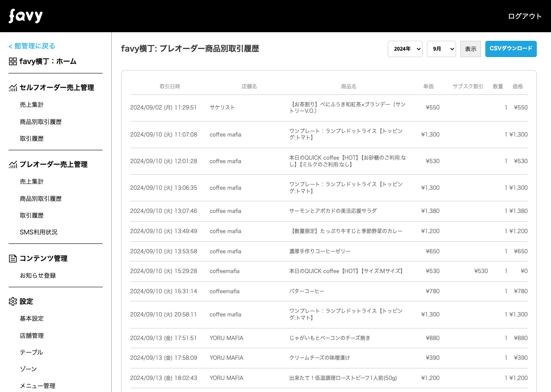Click the セルフオーダー売上管理 section heading
The height and width of the screenshot is (392, 551).
pyautogui.click(x=57, y=88)
